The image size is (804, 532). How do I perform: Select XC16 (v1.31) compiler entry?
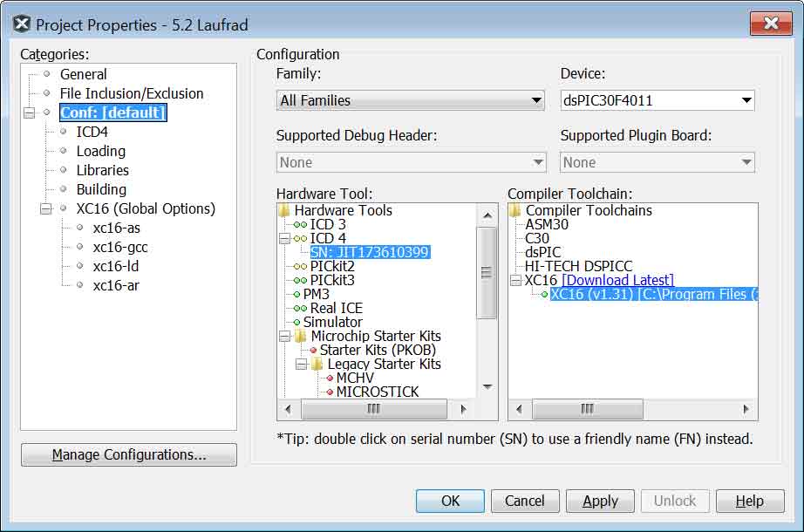point(653,295)
